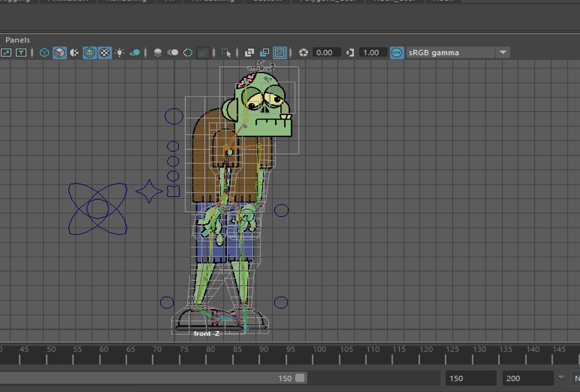Viewport: 580px width, 392px height.
Task: Open the character set dropdown near end frame field
Action: pos(561,378)
